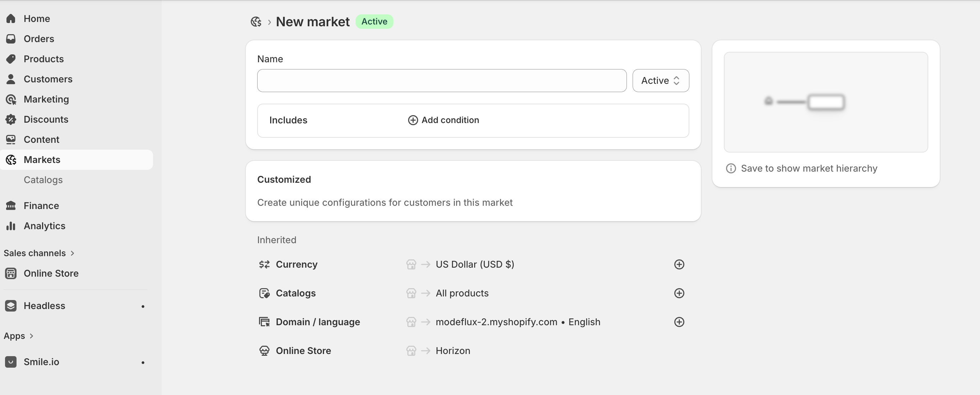Screen dimensions: 980x395
Task: Click the info icon beside market hierarchy note
Action: pos(730,168)
